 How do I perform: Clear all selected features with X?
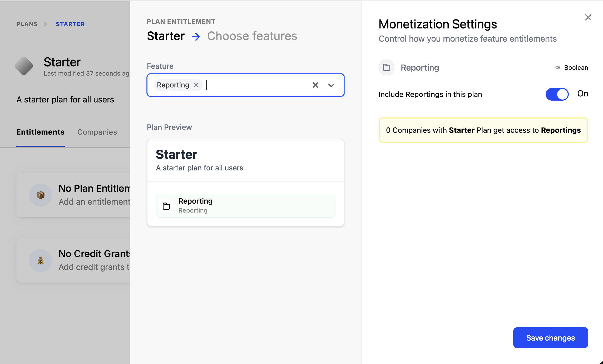click(315, 85)
